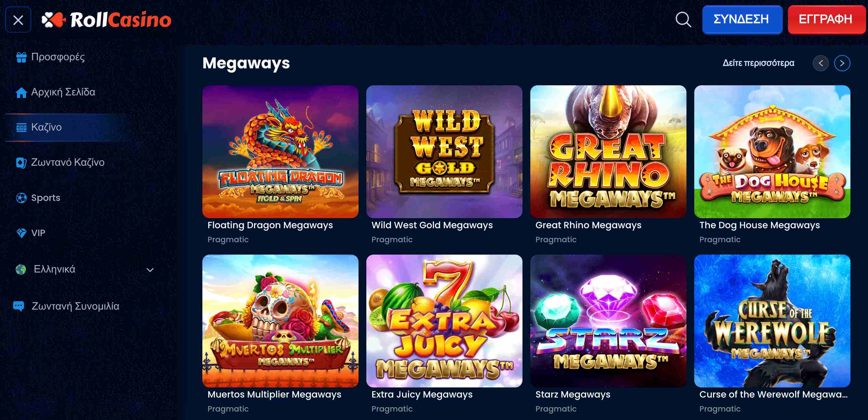
Task: Go to previous Megaways games page
Action: (821, 63)
